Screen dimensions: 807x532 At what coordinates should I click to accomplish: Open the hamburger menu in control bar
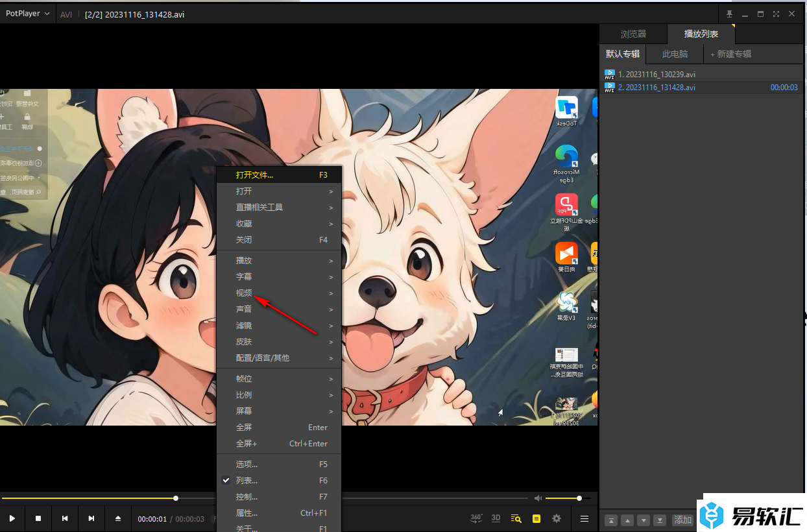click(x=584, y=518)
